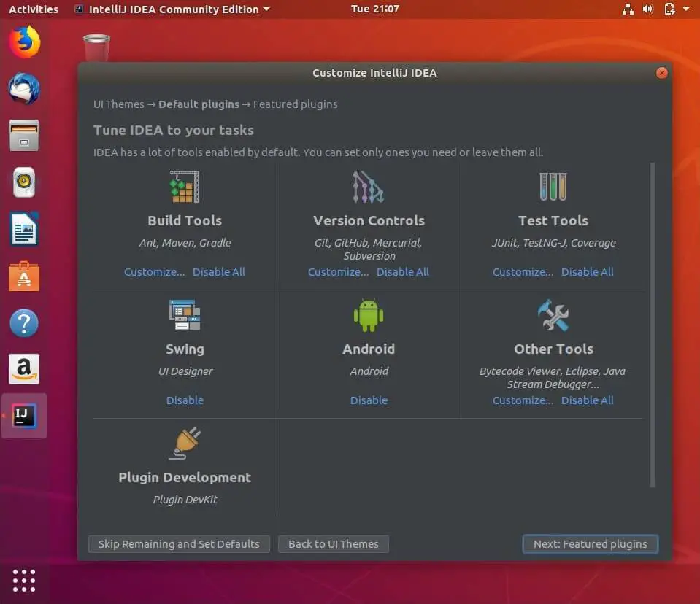Click the Plugin Development plug icon
Image resolution: width=700 pixels, height=604 pixels.
point(185,443)
